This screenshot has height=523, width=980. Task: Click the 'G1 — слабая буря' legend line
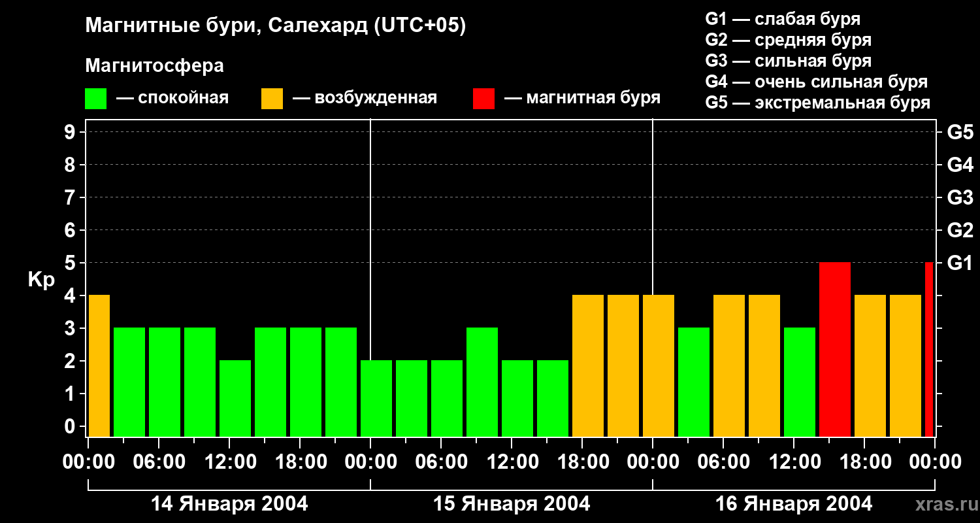[783, 19]
